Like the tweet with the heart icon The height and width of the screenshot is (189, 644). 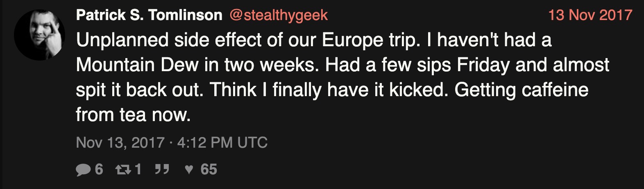click(x=188, y=169)
